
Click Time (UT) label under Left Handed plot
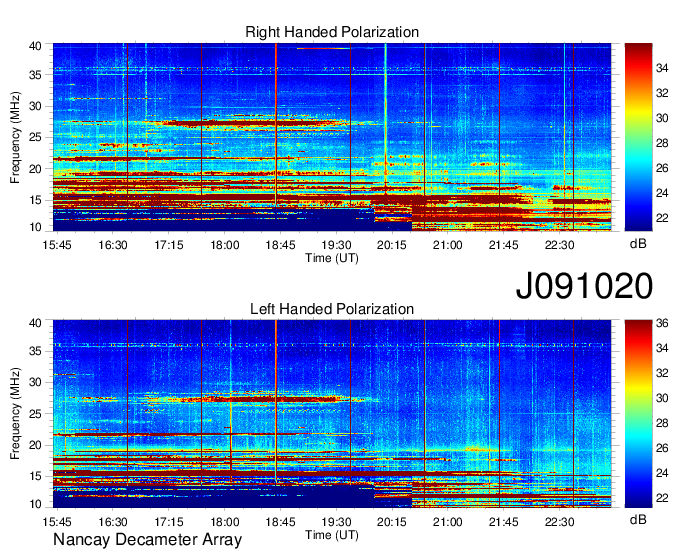click(x=332, y=535)
